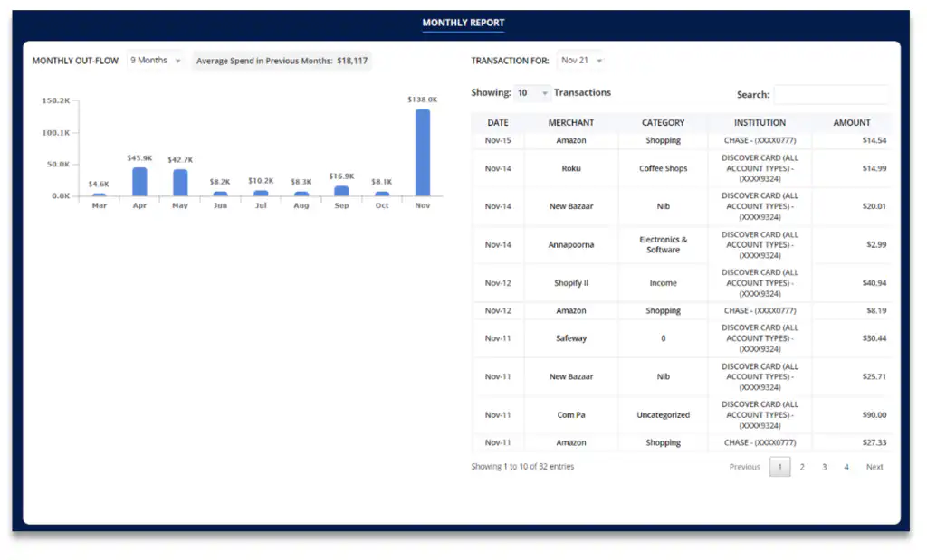This screenshot has width=927, height=560.
Task: Click into the Search input field
Action: pos(830,94)
